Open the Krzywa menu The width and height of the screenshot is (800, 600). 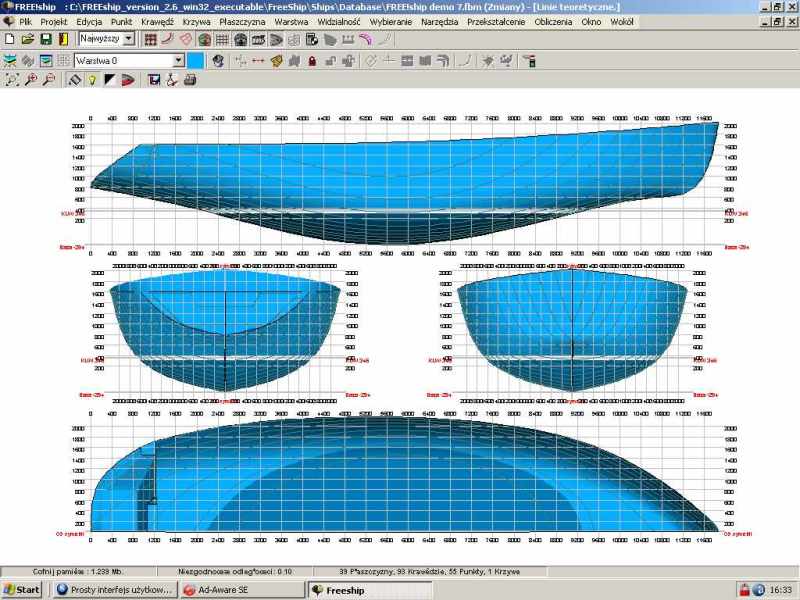tap(188, 21)
